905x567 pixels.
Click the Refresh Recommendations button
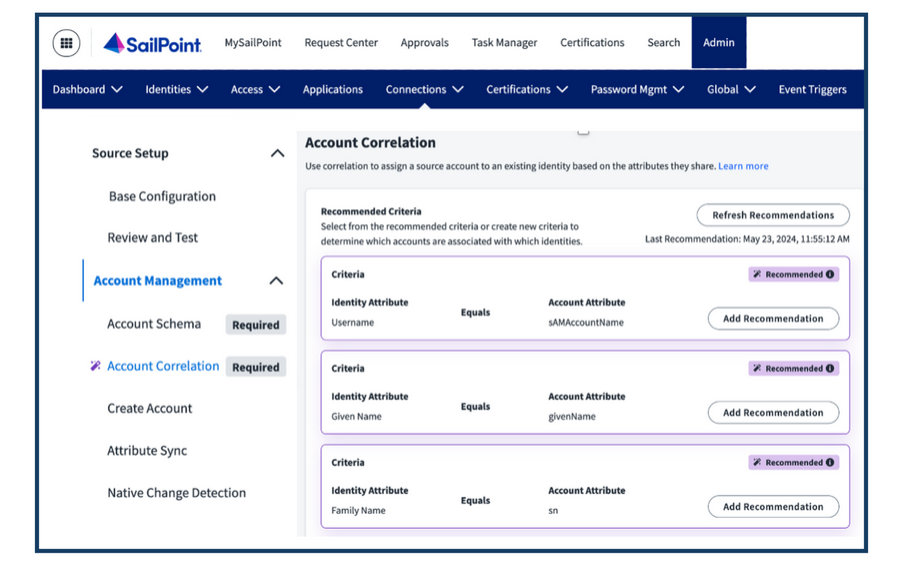click(x=773, y=215)
